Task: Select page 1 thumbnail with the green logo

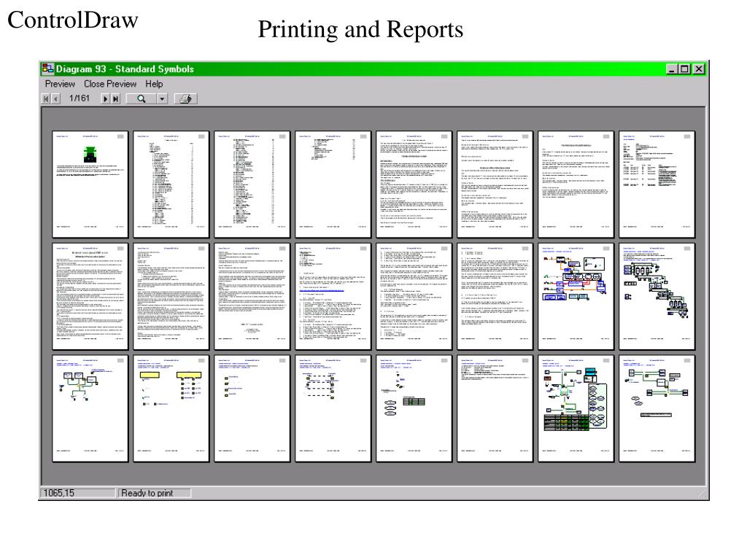Action: pos(90,184)
